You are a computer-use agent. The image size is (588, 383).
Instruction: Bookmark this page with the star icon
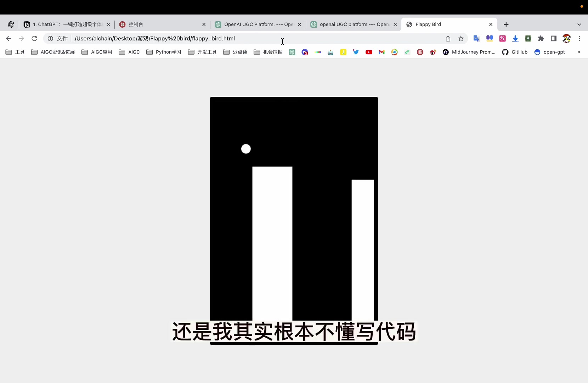tap(461, 38)
